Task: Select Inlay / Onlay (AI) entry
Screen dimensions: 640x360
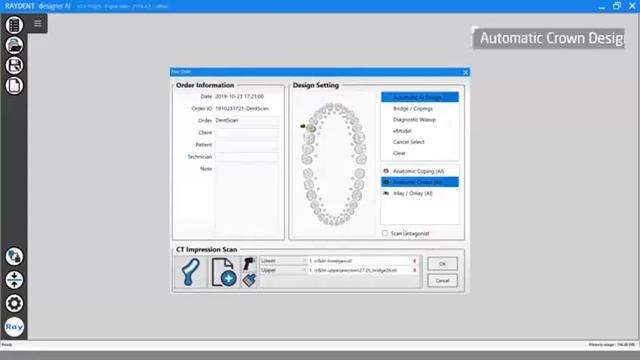Action: pyautogui.click(x=420, y=193)
